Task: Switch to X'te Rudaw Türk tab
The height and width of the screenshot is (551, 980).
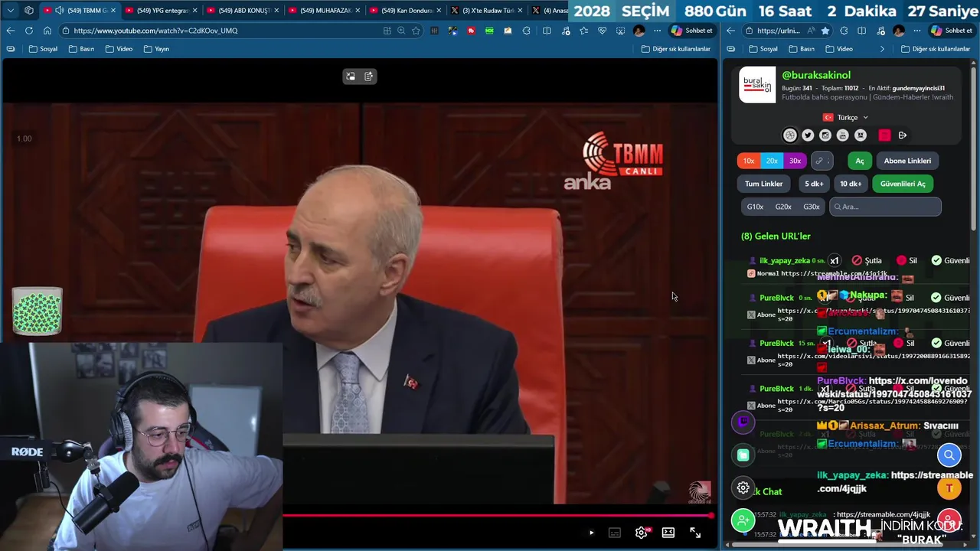Action: (x=485, y=10)
